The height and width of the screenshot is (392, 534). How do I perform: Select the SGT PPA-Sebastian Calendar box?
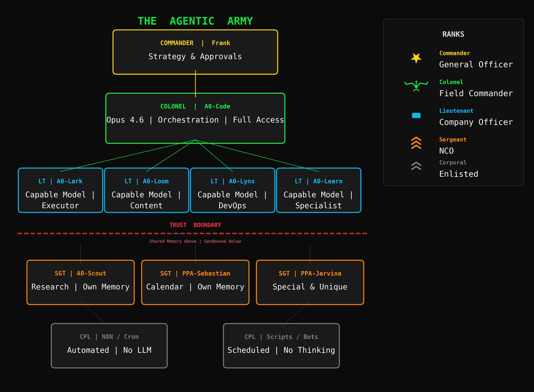pyautogui.click(x=195, y=282)
